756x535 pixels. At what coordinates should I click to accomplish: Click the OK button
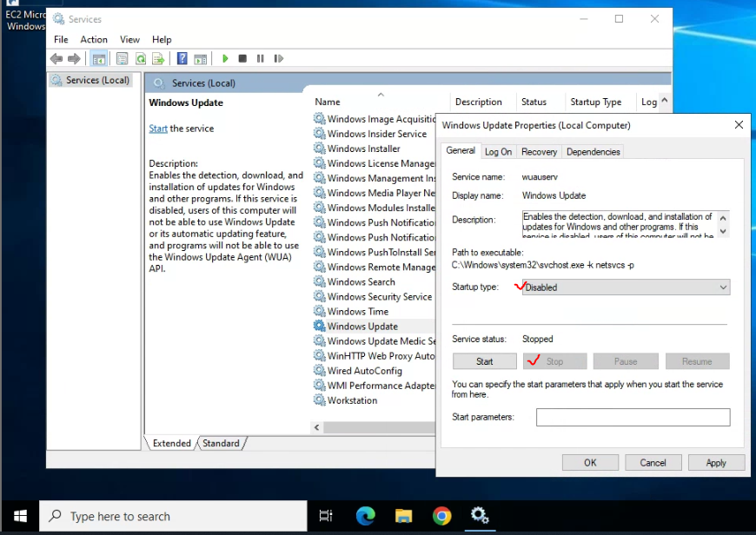[x=590, y=463]
